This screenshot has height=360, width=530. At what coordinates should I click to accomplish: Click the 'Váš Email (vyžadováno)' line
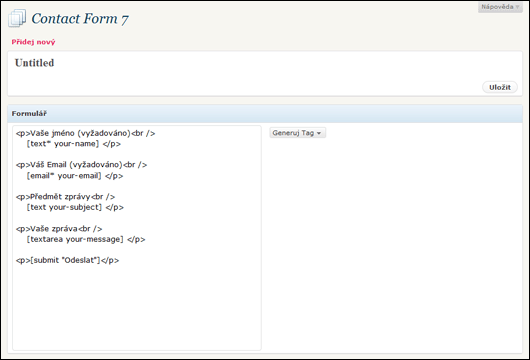[81, 165]
